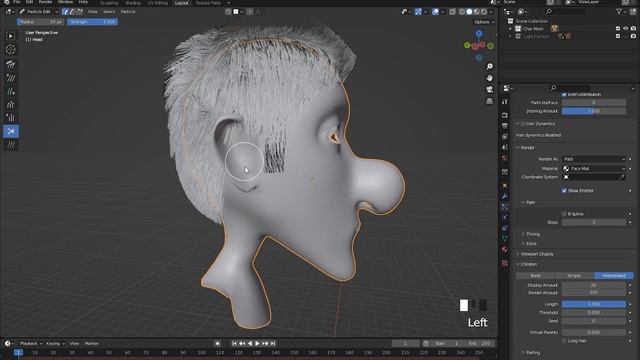Image resolution: width=640 pixels, height=360 pixels.
Task: Adjust the brush Strength slider
Action: point(93,22)
